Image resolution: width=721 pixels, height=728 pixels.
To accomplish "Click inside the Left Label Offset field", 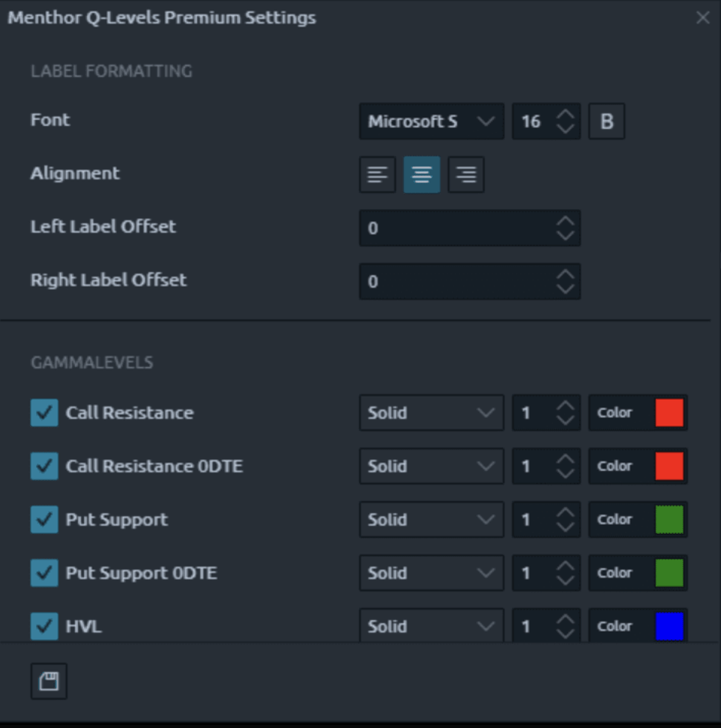I will click(x=450, y=228).
